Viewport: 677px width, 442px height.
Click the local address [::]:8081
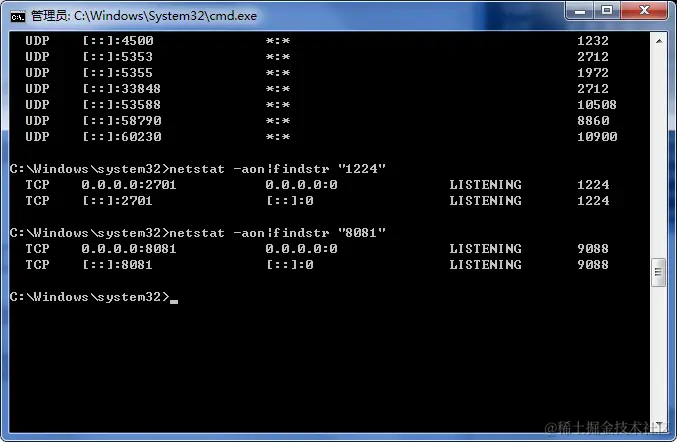117,265
